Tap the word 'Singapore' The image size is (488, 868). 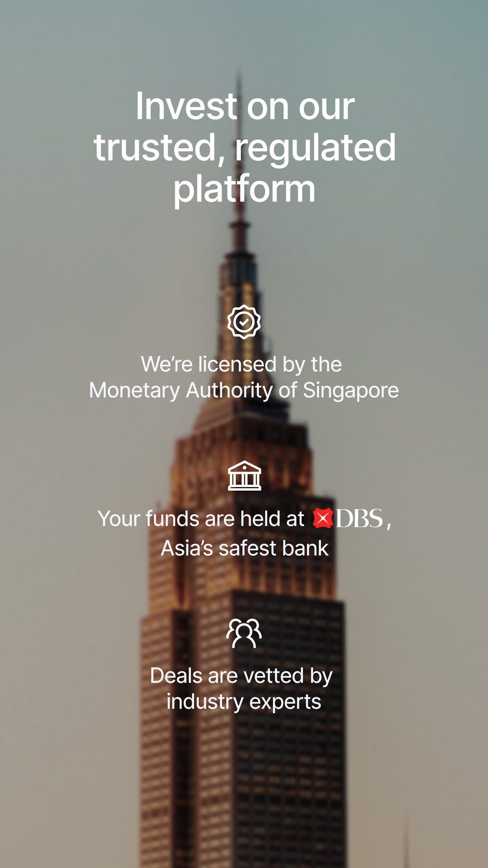[x=351, y=390]
